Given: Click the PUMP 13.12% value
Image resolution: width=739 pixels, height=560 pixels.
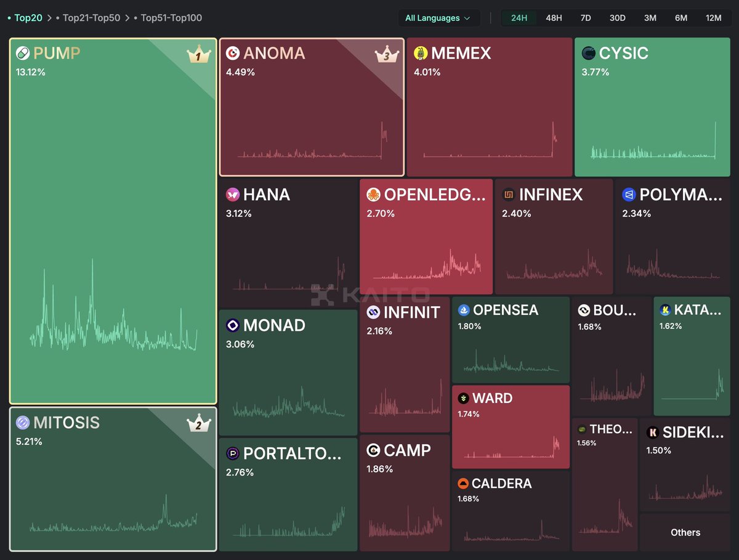Looking at the screenshot, I should 31,72.
